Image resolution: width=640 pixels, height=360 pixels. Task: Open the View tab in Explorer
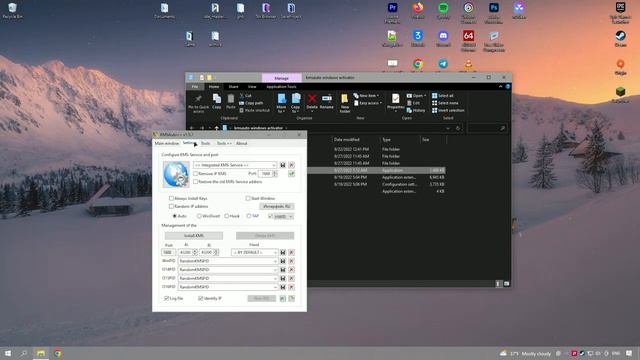252,87
